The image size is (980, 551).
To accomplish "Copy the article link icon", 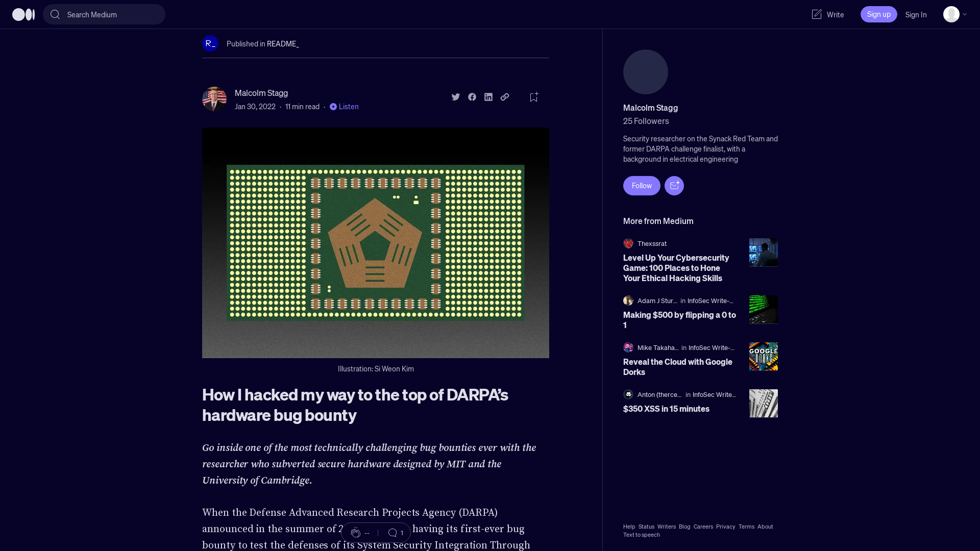I will [x=505, y=97].
